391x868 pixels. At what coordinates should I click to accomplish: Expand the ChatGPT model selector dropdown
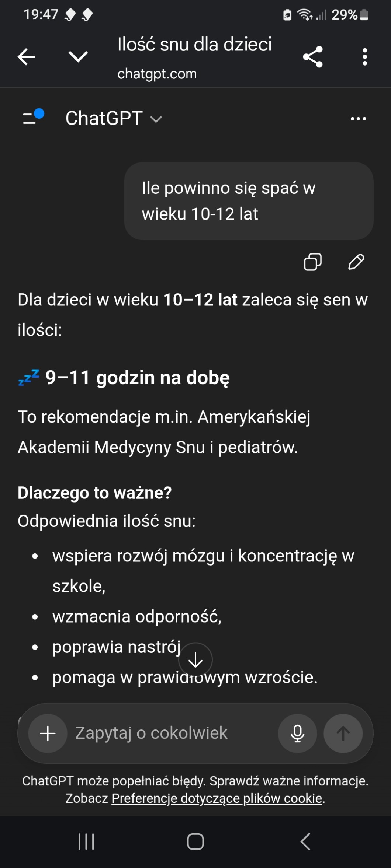(x=114, y=119)
